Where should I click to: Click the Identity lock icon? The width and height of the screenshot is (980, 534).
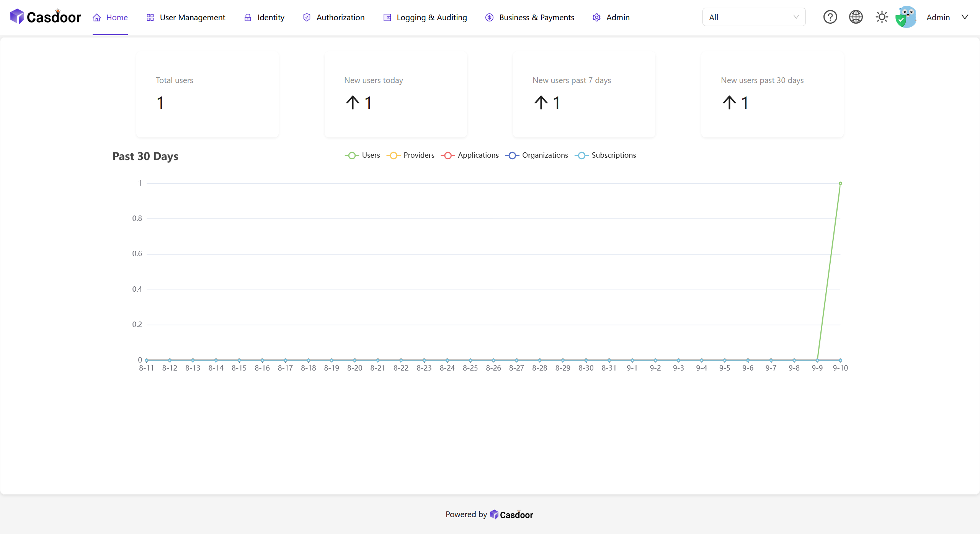pyautogui.click(x=248, y=18)
